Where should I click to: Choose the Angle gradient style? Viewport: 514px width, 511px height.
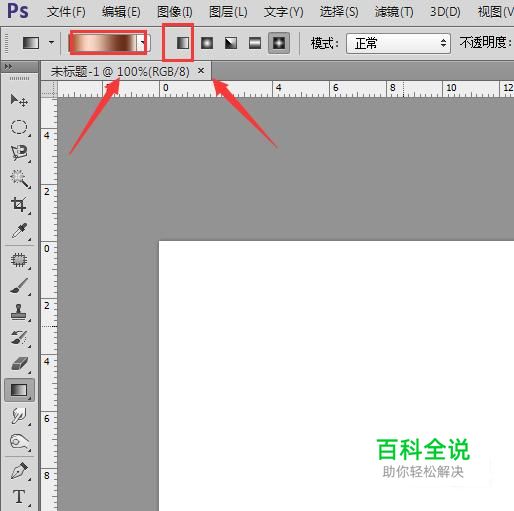231,43
